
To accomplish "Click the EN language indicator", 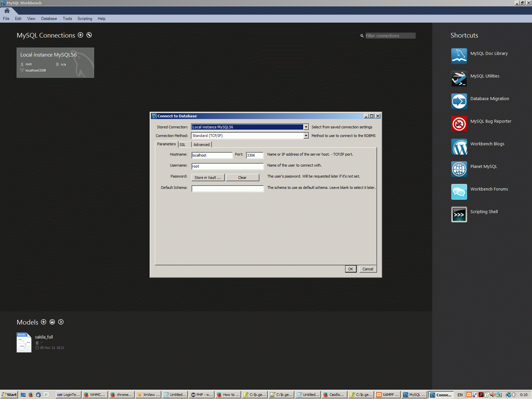I will 460,395.
